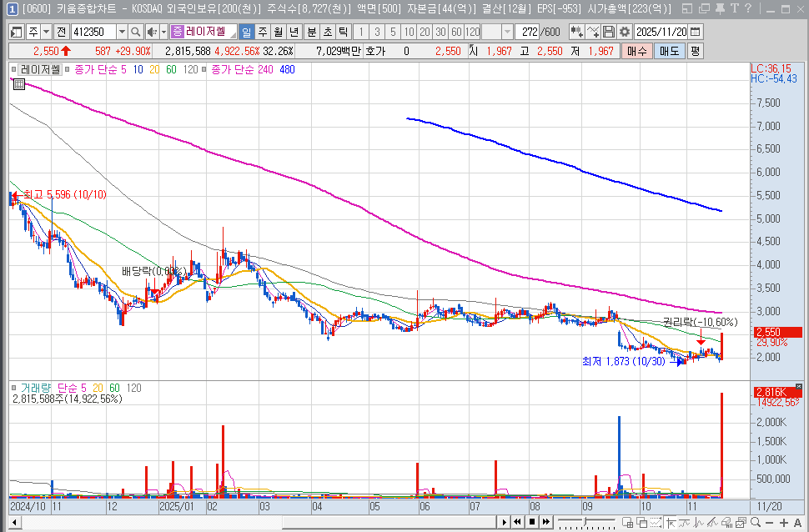This screenshot has height=532, width=809.
Task: Click the speaker sound alert icon
Action: coord(152,32)
